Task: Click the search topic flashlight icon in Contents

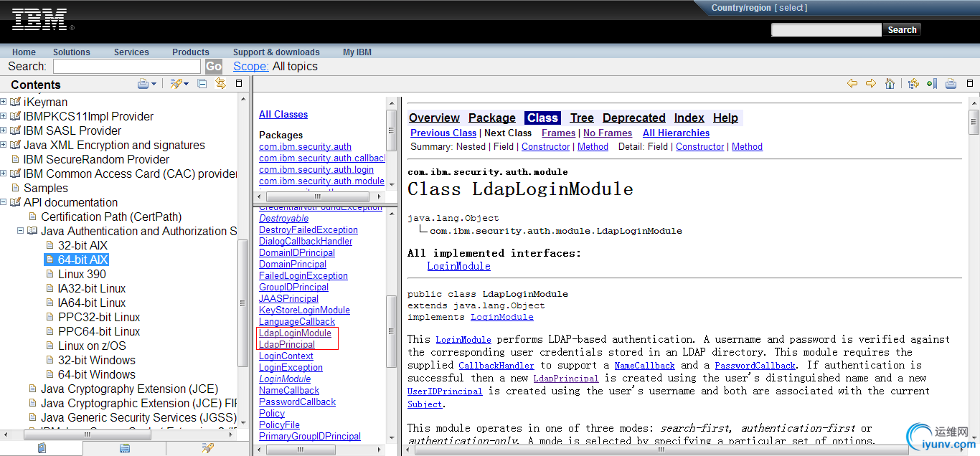Action: click(x=176, y=84)
